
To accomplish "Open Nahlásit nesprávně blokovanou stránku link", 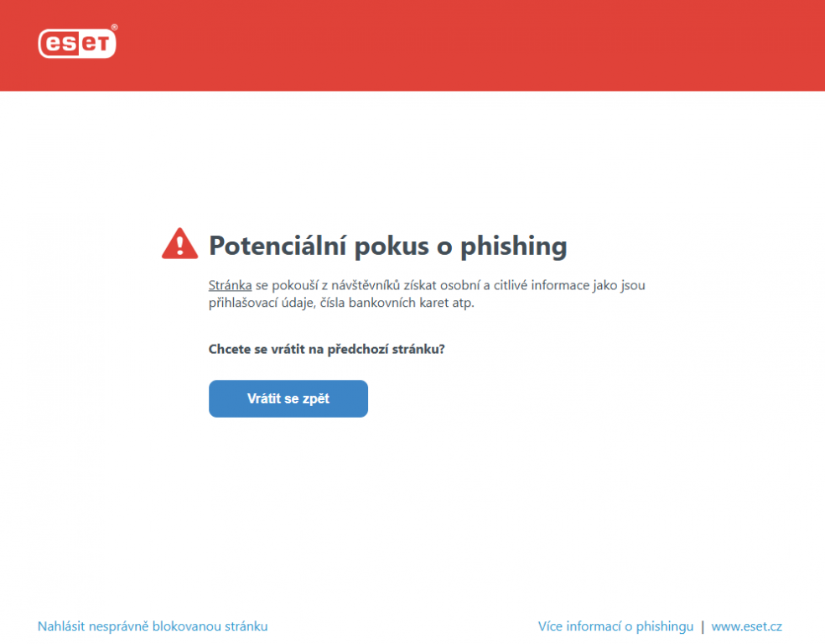I will click(153, 626).
